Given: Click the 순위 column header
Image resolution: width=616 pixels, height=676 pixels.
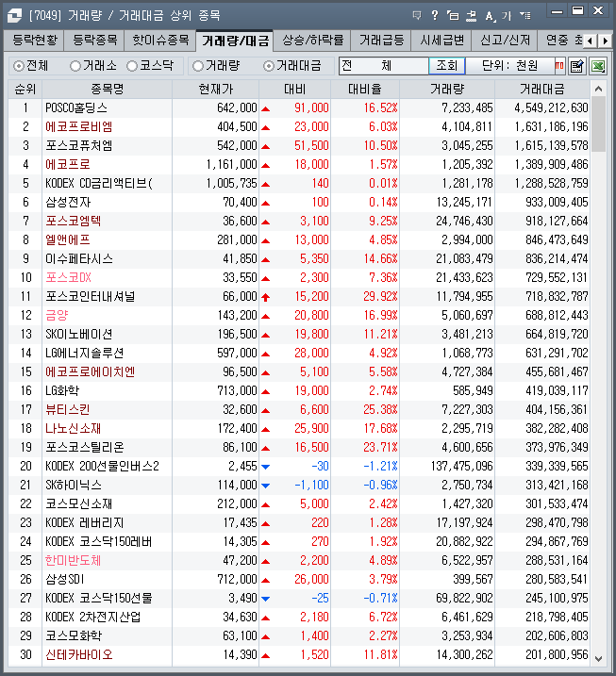Looking at the screenshot, I should (x=25, y=90).
